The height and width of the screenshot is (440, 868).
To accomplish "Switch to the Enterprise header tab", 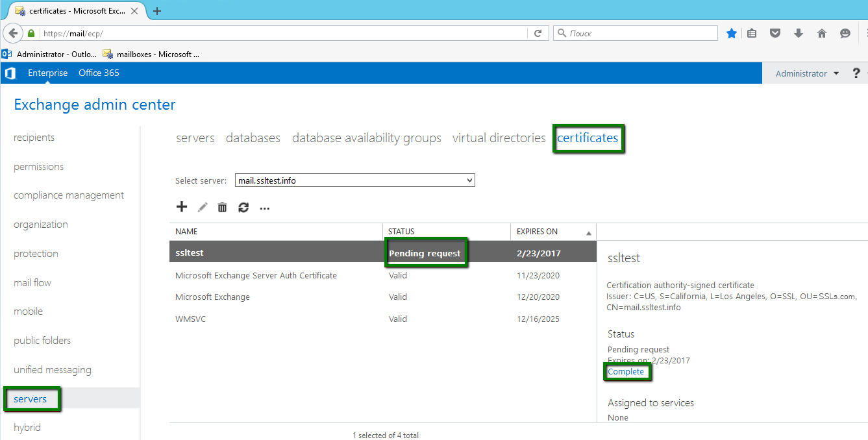I will click(x=47, y=73).
